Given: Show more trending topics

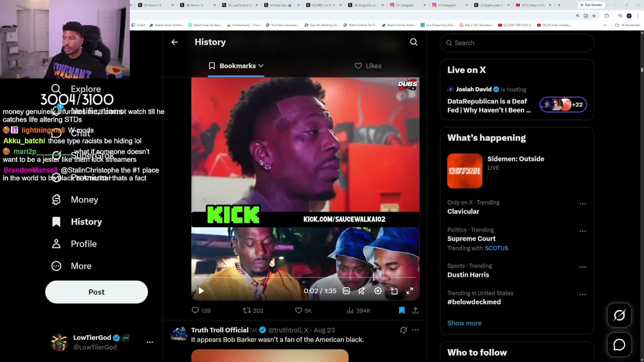Looking at the screenshot, I should tap(464, 323).
